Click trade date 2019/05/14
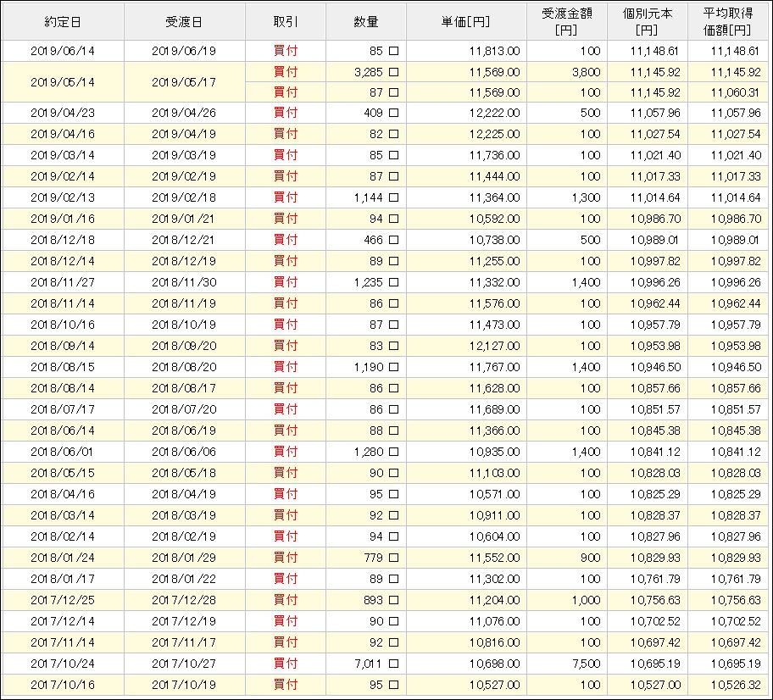The height and width of the screenshot is (700, 773). point(63,82)
